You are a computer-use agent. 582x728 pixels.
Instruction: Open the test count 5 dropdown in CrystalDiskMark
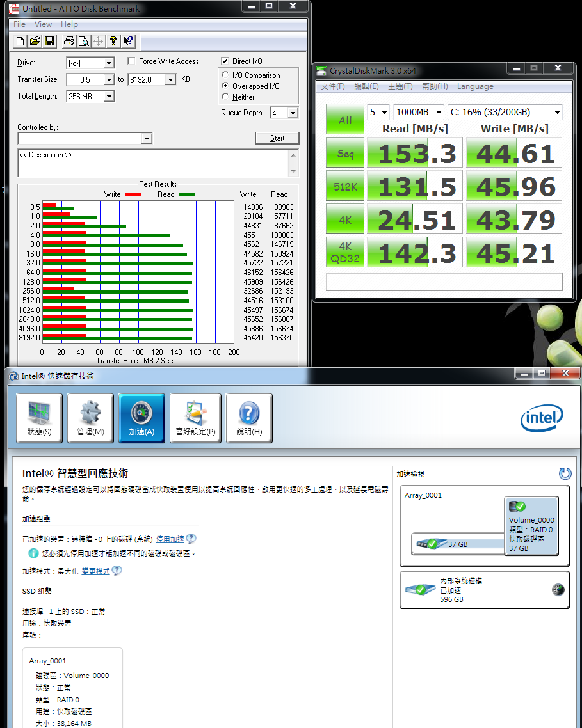coord(378,113)
